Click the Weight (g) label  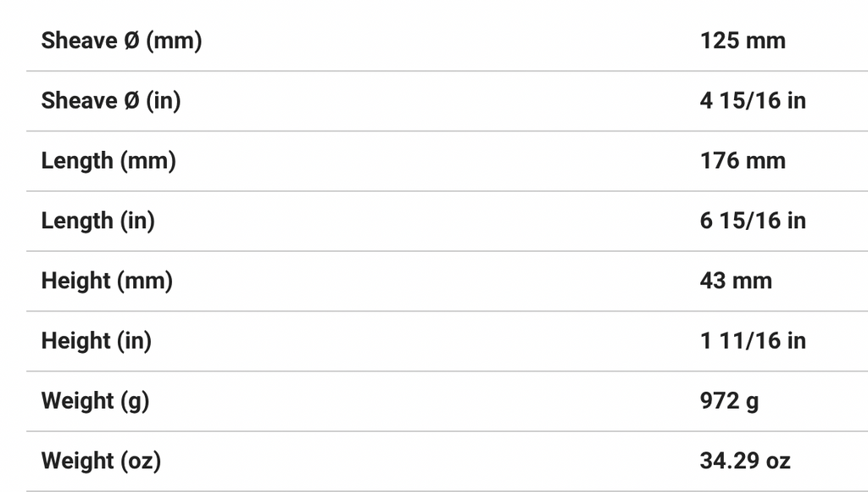[95, 400]
